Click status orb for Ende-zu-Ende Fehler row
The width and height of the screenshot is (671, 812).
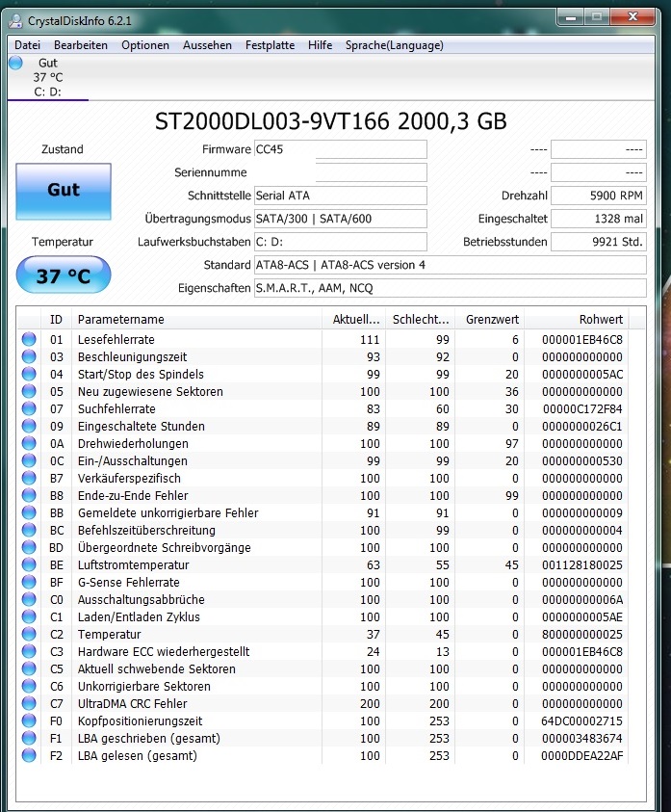29,496
